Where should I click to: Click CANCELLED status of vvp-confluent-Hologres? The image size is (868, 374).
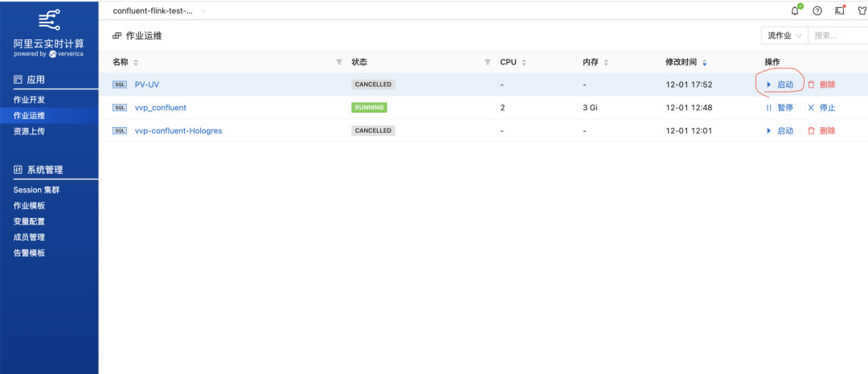[373, 131]
